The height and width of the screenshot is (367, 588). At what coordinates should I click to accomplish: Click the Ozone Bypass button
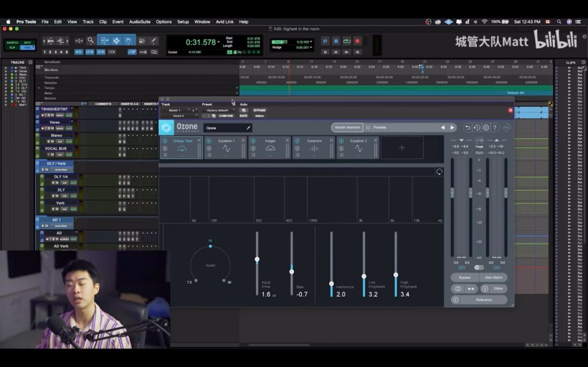pyautogui.click(x=465, y=277)
